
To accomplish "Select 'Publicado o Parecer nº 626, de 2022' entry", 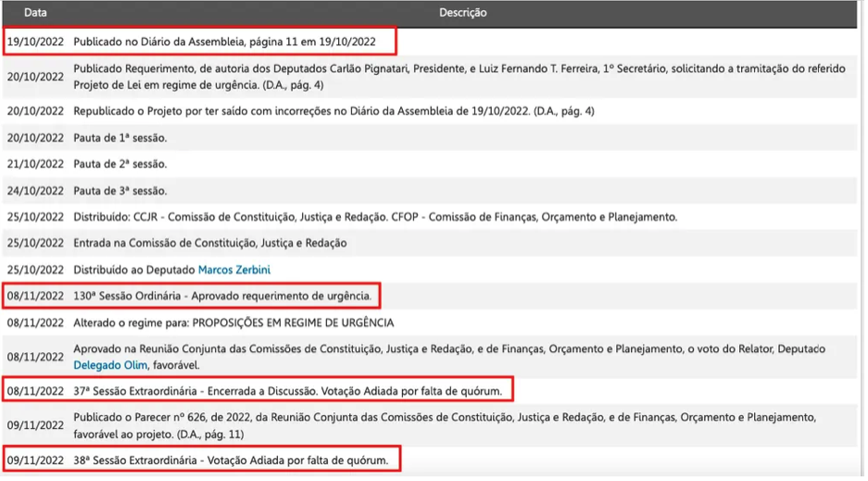I will pyautogui.click(x=445, y=425).
